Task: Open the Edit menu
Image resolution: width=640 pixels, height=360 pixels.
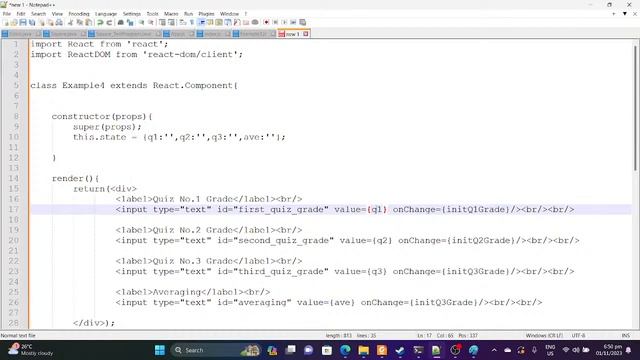Action: tap(21, 14)
